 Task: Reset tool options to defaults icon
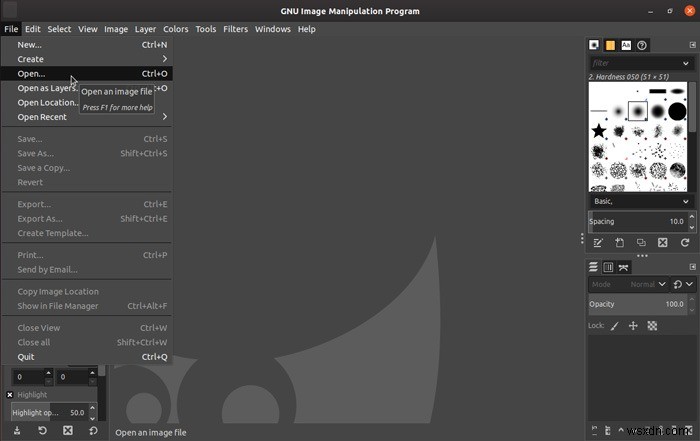pos(93,430)
